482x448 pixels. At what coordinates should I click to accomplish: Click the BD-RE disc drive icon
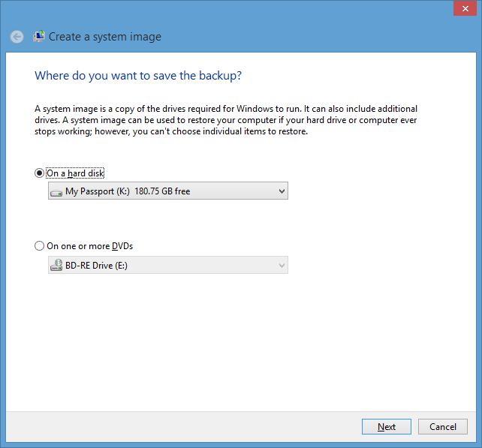coord(56,265)
